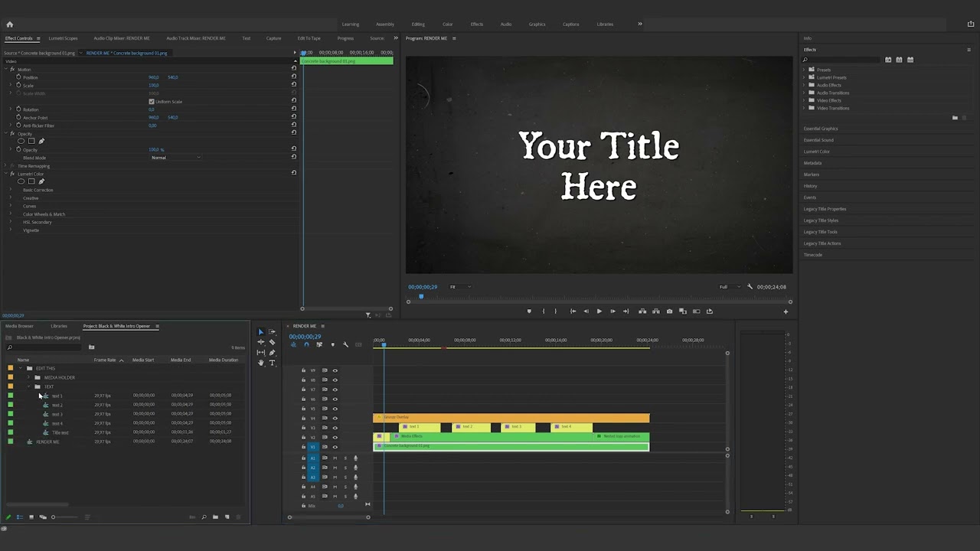Image resolution: width=980 pixels, height=551 pixels.
Task: Open Blend Mode dropdown
Action: click(176, 158)
